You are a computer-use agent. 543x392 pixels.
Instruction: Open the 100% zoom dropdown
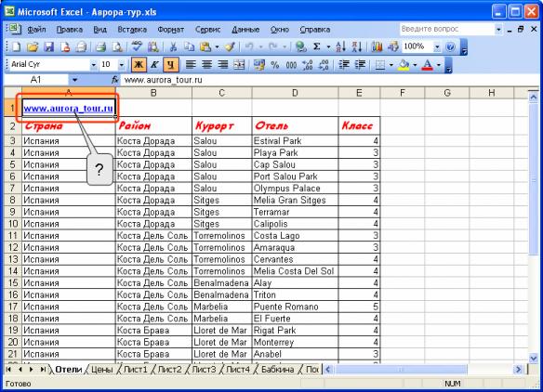click(x=437, y=46)
